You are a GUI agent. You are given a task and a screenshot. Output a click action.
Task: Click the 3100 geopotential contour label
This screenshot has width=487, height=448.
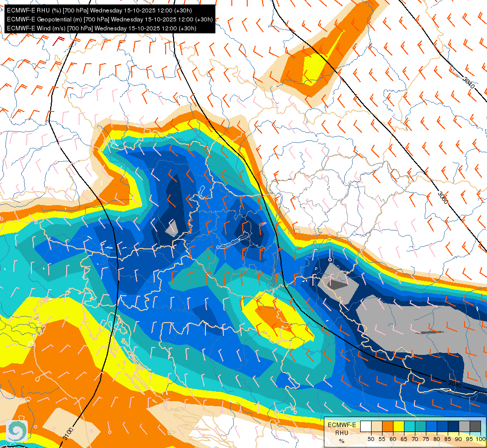[68, 434]
